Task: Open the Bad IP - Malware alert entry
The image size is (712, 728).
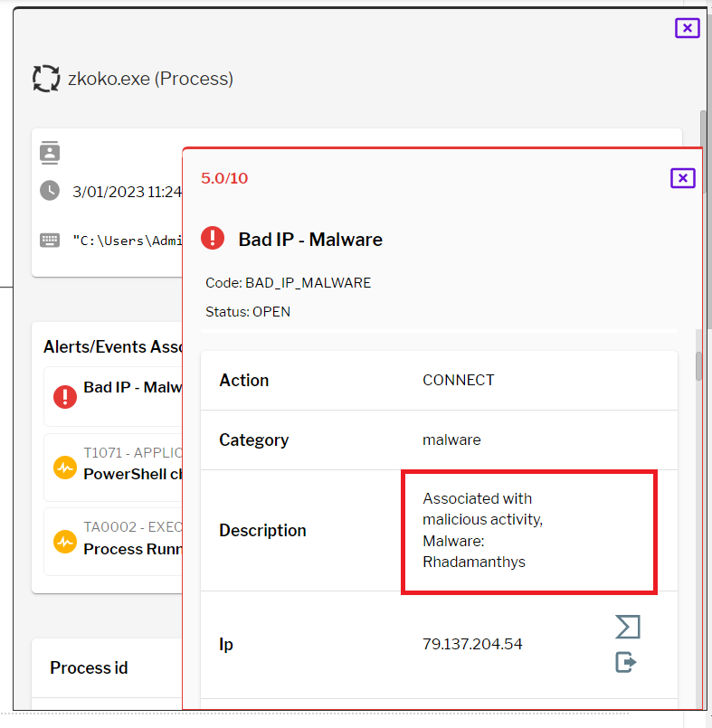Action: [133, 388]
